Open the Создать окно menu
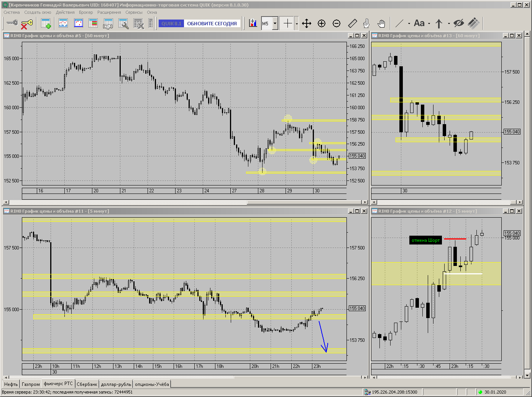532x397 pixels. 38,12
